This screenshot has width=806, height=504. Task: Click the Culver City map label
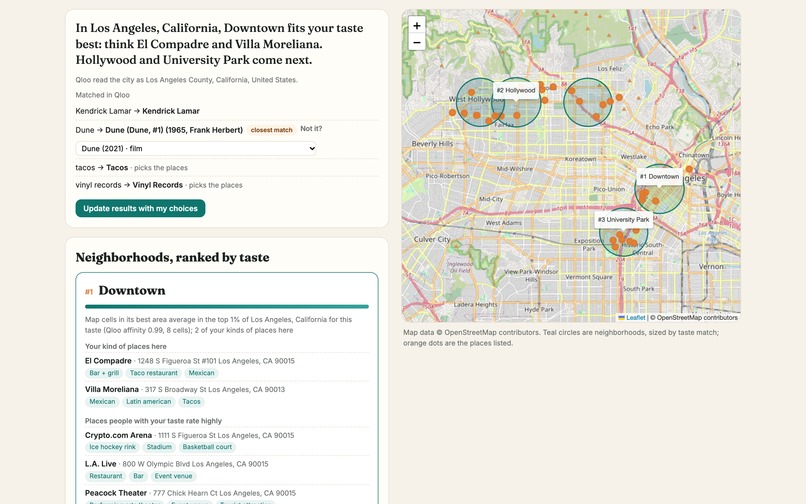pos(432,239)
